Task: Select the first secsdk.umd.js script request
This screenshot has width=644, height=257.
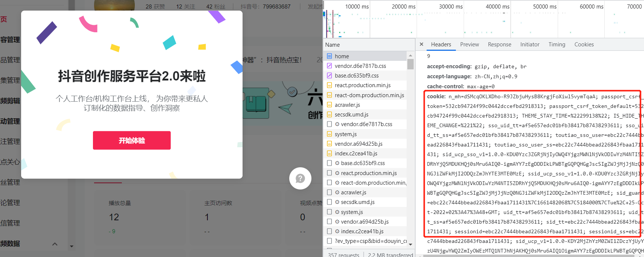Action: pyautogui.click(x=365, y=114)
